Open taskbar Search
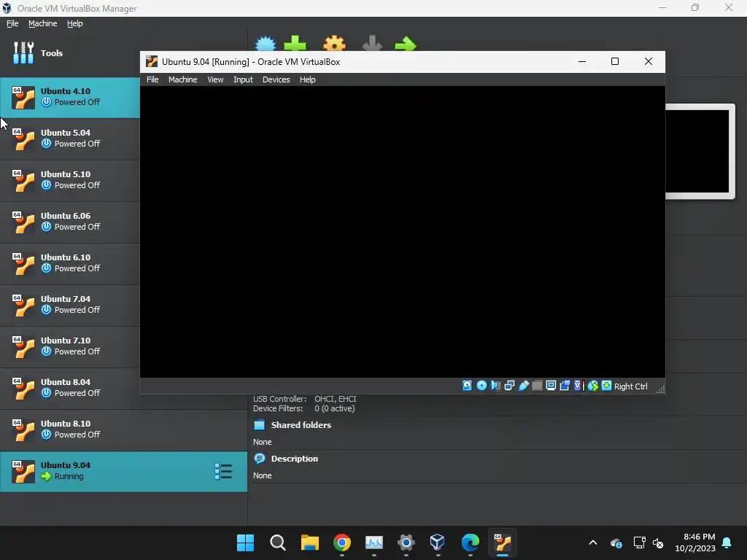 coord(278,542)
